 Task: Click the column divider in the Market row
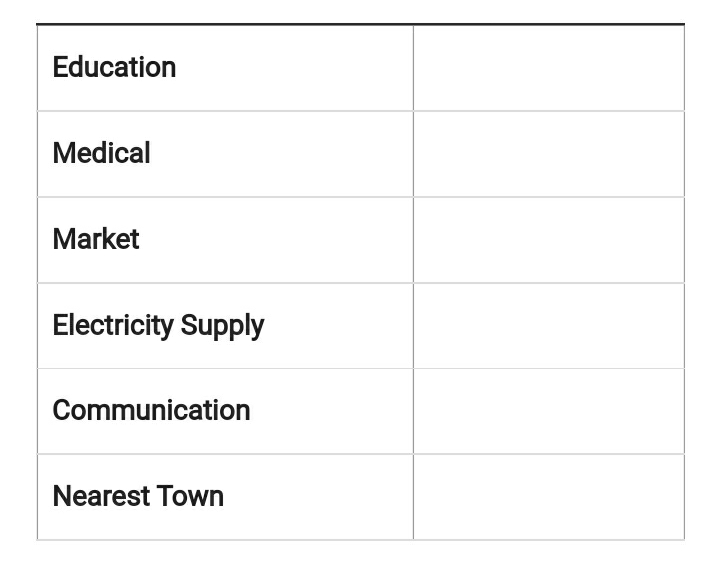click(x=413, y=240)
